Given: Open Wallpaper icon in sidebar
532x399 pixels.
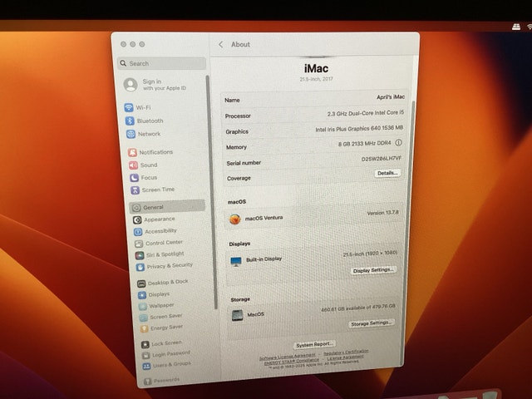Looking at the screenshot, I should pyautogui.click(x=143, y=307).
